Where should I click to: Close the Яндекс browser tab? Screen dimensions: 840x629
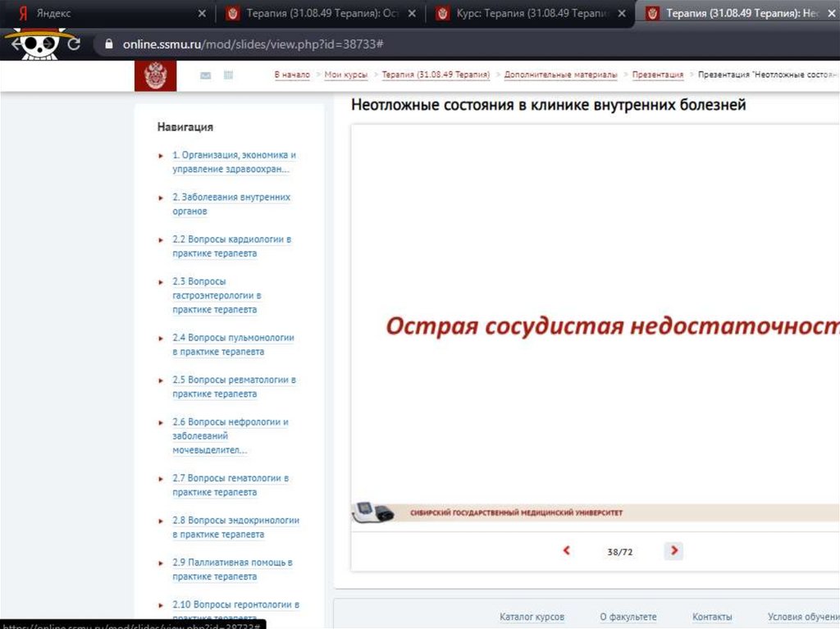coord(203,14)
